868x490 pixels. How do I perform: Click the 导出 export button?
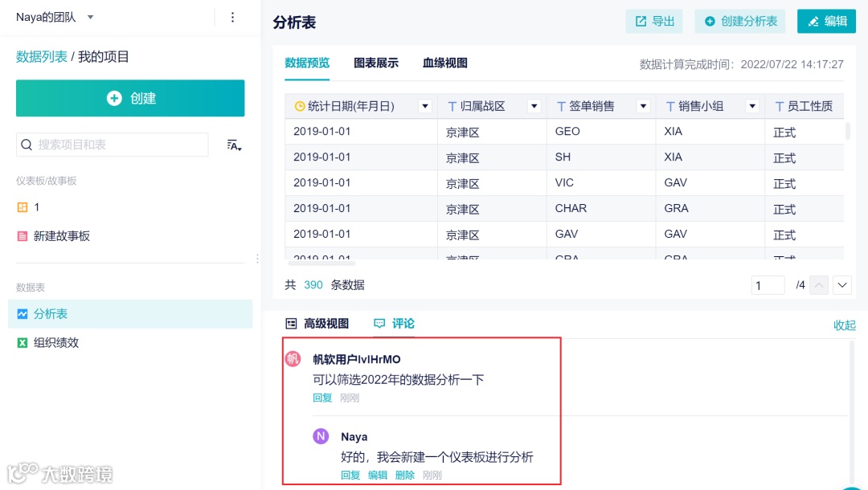(653, 21)
